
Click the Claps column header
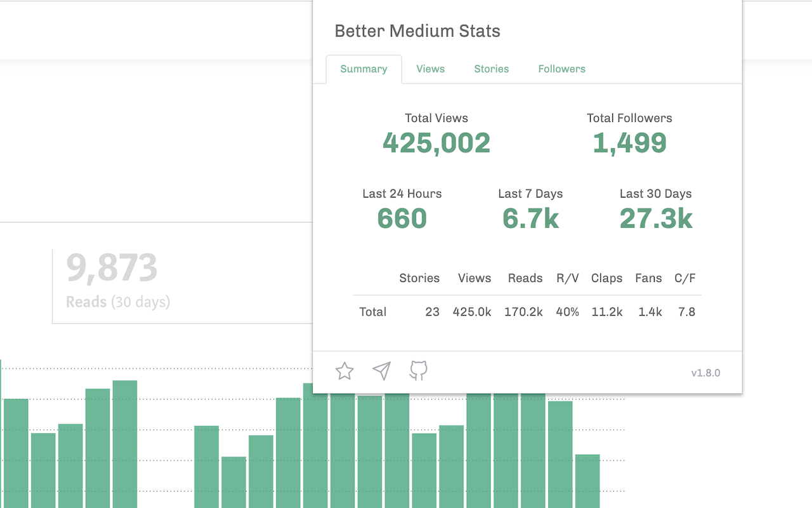pos(607,278)
